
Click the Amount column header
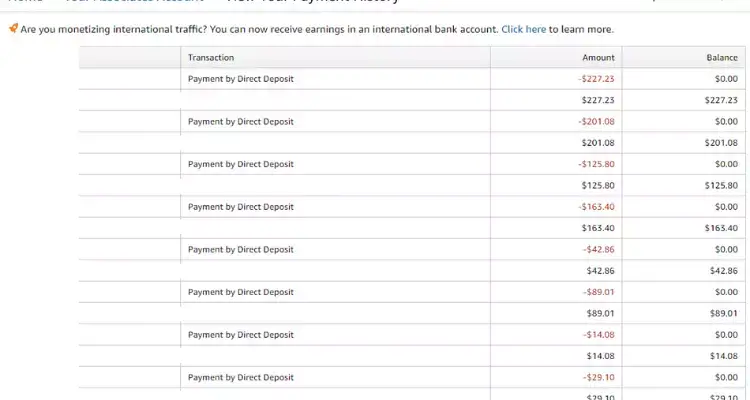[598, 58]
